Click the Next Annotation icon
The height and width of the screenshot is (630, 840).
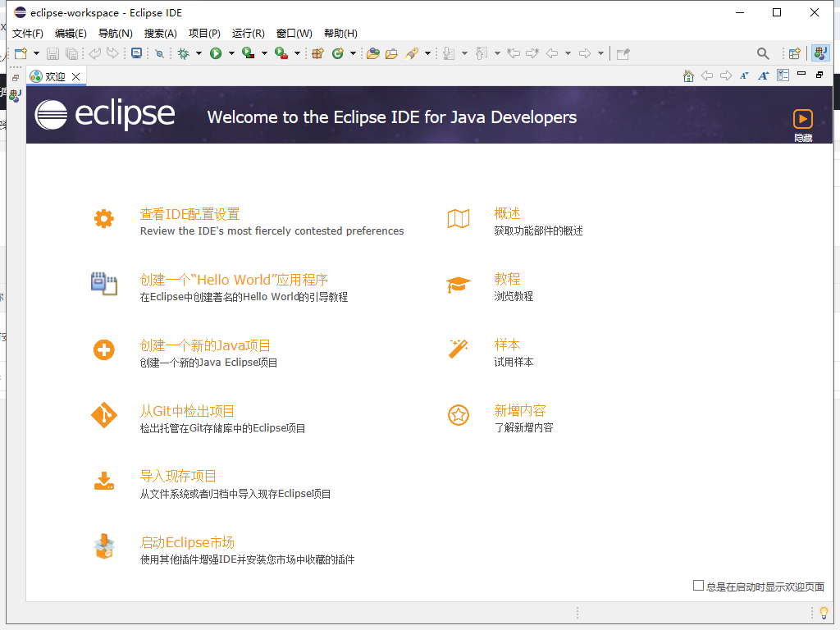pyautogui.click(x=449, y=53)
